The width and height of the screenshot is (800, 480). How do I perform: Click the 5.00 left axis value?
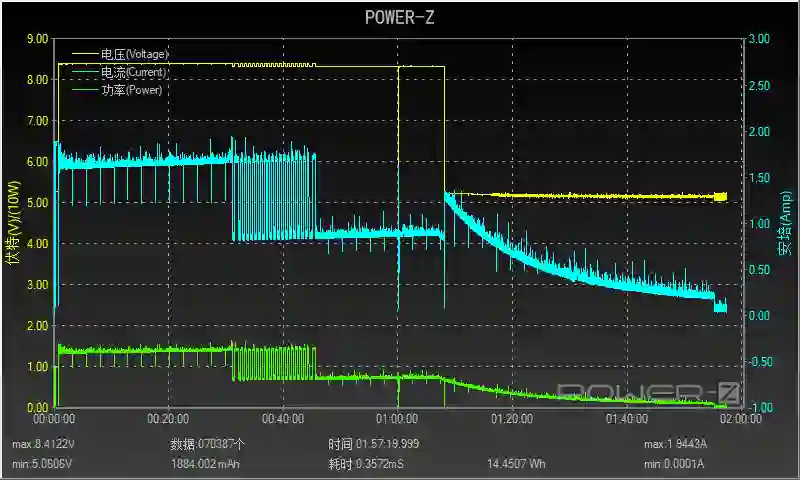37,203
